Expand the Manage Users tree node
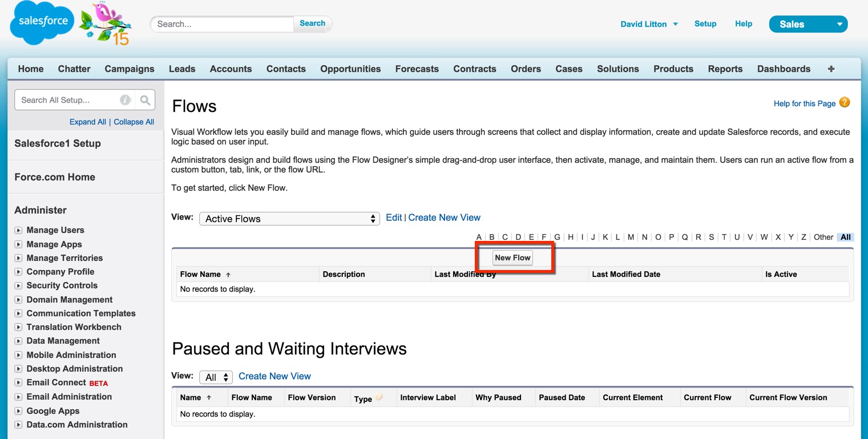This screenshot has width=868, height=439. click(18, 231)
